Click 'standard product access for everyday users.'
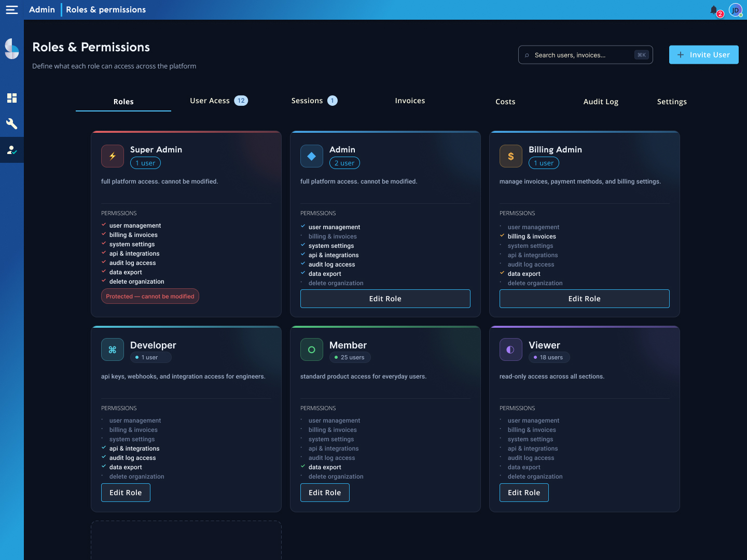The width and height of the screenshot is (747, 560). point(363,376)
